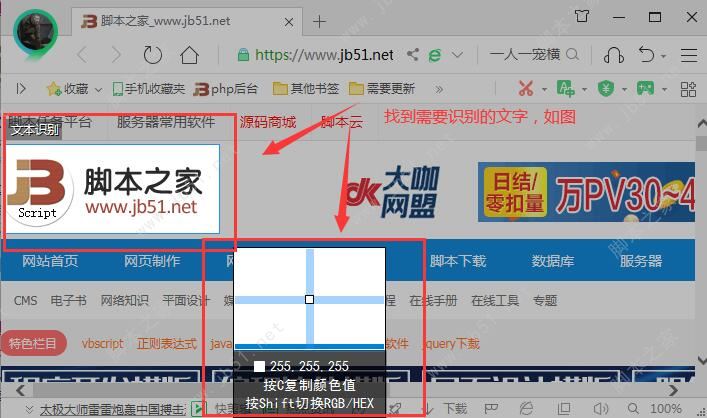Click the green e browser-mode icon

(x=435, y=55)
